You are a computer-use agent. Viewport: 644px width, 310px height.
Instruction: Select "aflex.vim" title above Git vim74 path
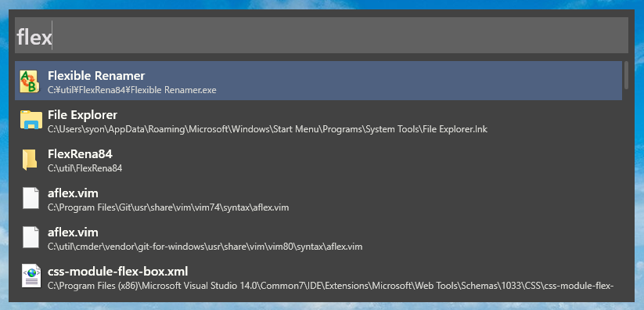pyautogui.click(x=73, y=193)
